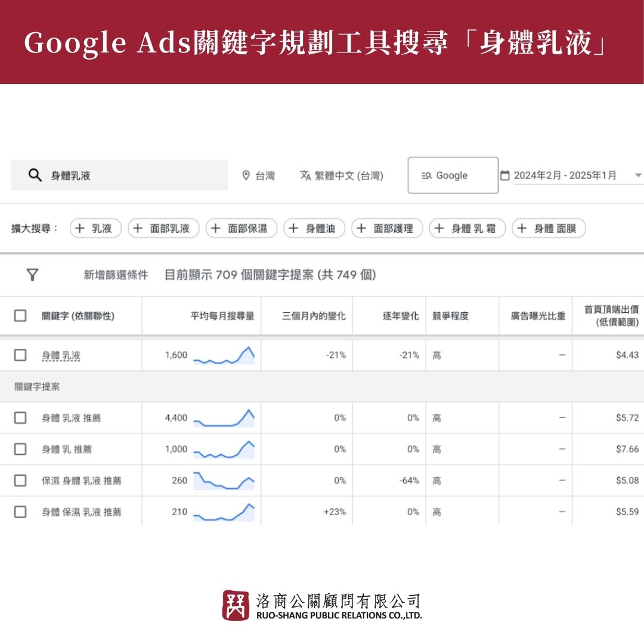The height and width of the screenshot is (644, 644).
Task: Click the plus icon on 身體 乳 霜 chip
Action: (439, 228)
